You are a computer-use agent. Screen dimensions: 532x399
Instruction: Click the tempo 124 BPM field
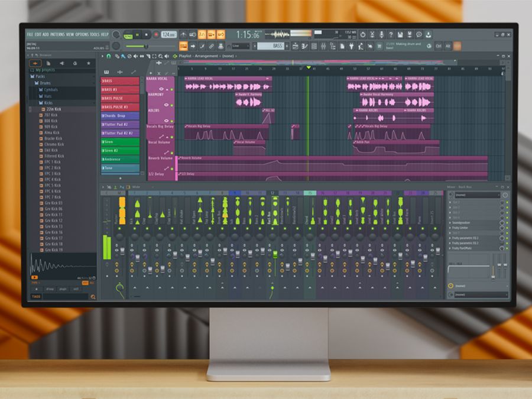click(168, 35)
